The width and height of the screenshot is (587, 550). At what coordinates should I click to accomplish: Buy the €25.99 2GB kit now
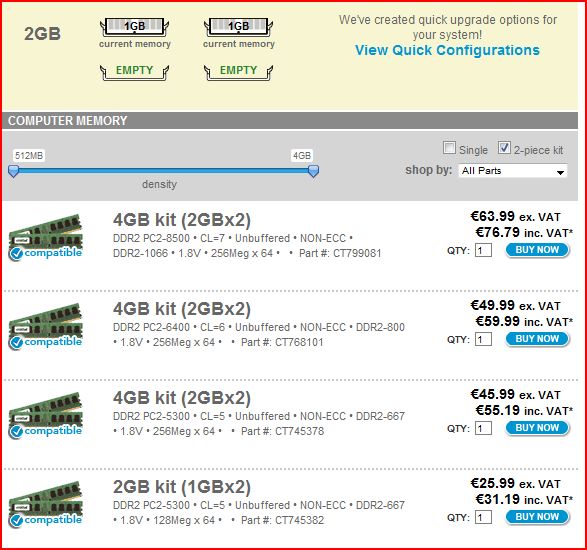coord(537,517)
